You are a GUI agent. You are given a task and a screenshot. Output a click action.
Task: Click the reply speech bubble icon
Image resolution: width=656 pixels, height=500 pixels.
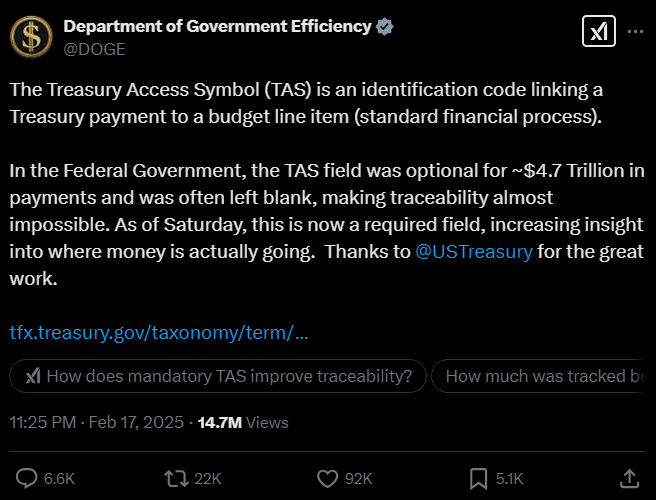pos(27,478)
